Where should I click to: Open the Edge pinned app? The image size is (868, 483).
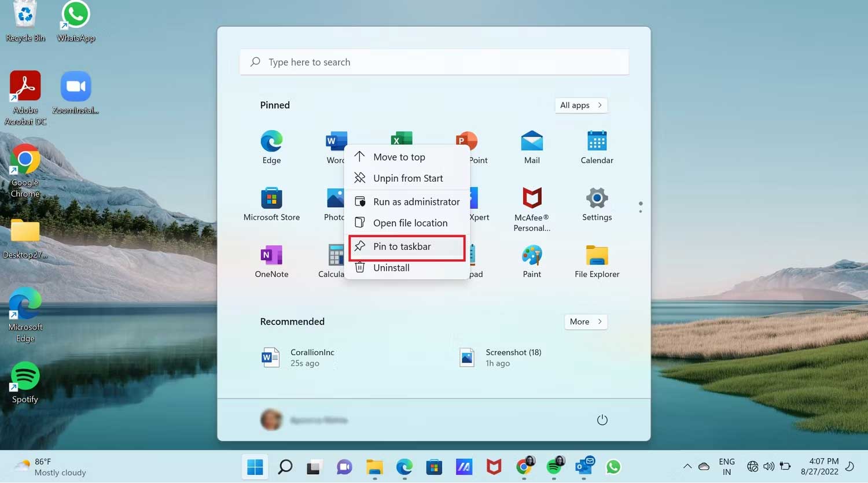pyautogui.click(x=271, y=148)
